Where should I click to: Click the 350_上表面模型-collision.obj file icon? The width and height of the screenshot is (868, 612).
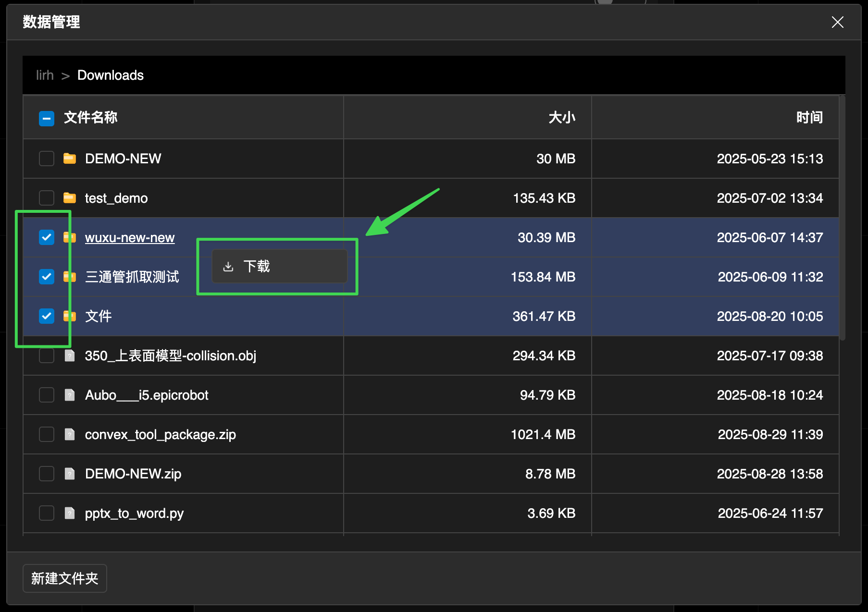coord(70,355)
